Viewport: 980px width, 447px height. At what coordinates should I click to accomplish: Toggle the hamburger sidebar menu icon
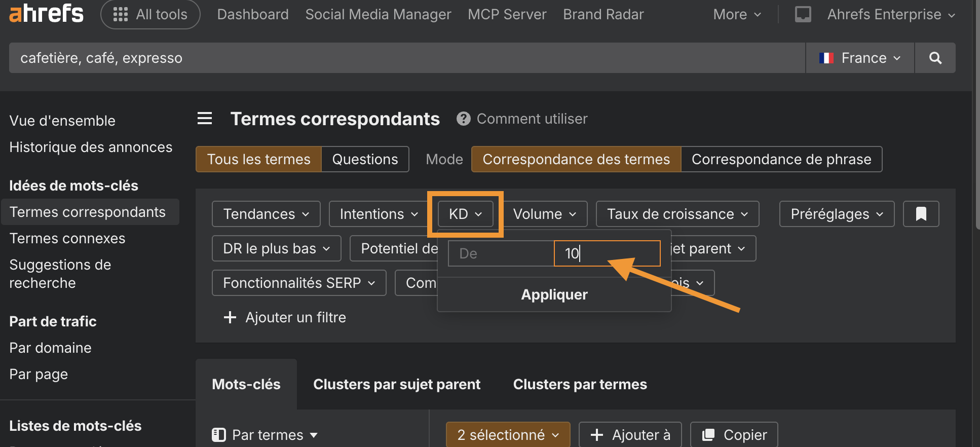click(x=205, y=119)
